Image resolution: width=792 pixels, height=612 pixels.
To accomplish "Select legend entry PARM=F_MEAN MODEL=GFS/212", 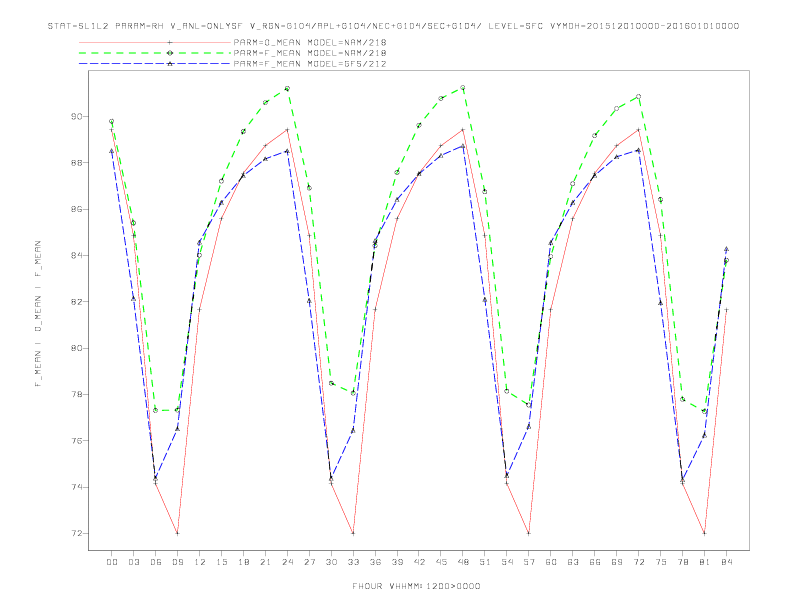I will 310,64.
